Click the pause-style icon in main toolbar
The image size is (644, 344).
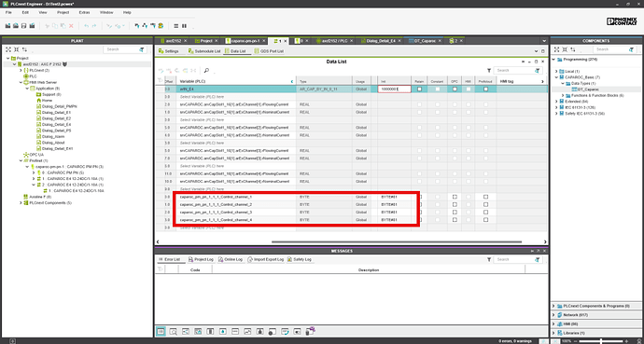[184, 26]
